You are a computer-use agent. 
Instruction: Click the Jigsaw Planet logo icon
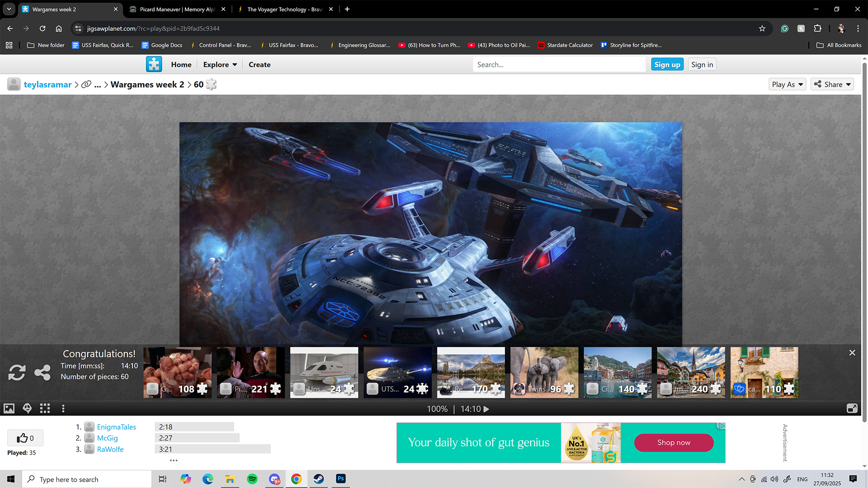click(x=154, y=65)
